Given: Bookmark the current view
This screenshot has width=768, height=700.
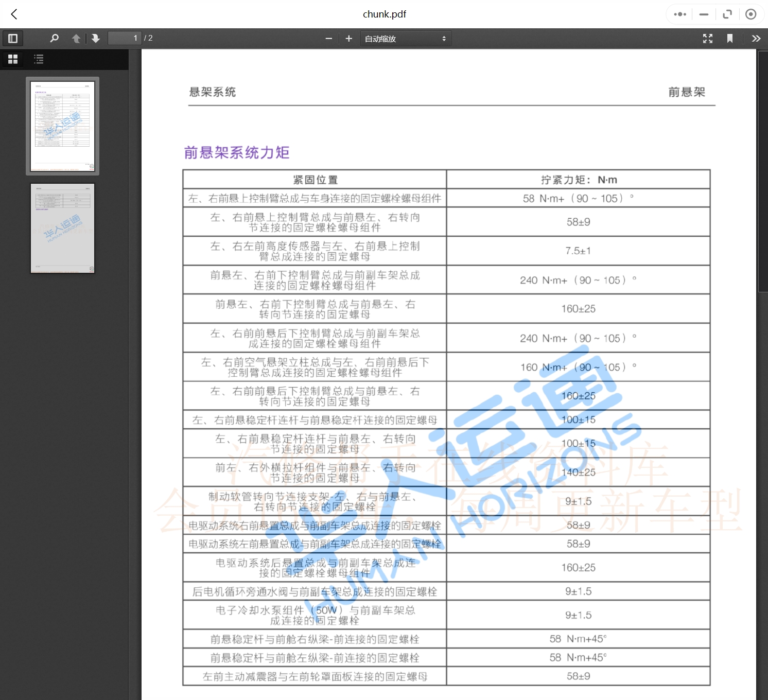Looking at the screenshot, I should pos(730,38).
